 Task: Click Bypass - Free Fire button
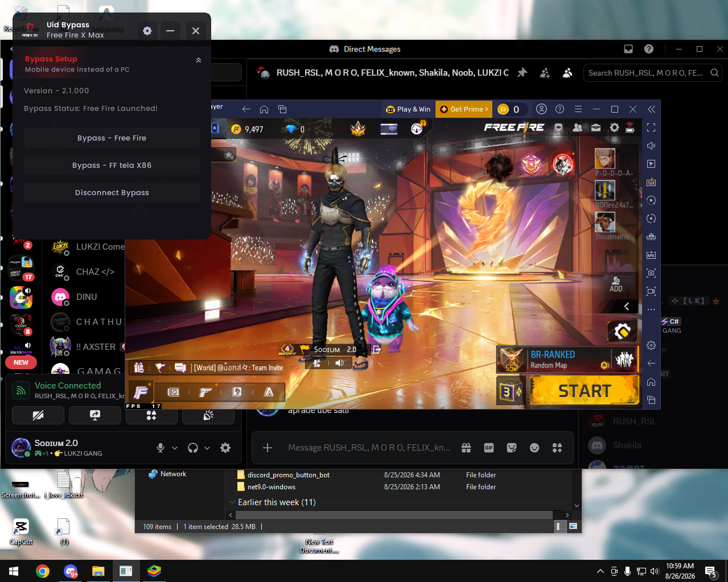click(112, 138)
